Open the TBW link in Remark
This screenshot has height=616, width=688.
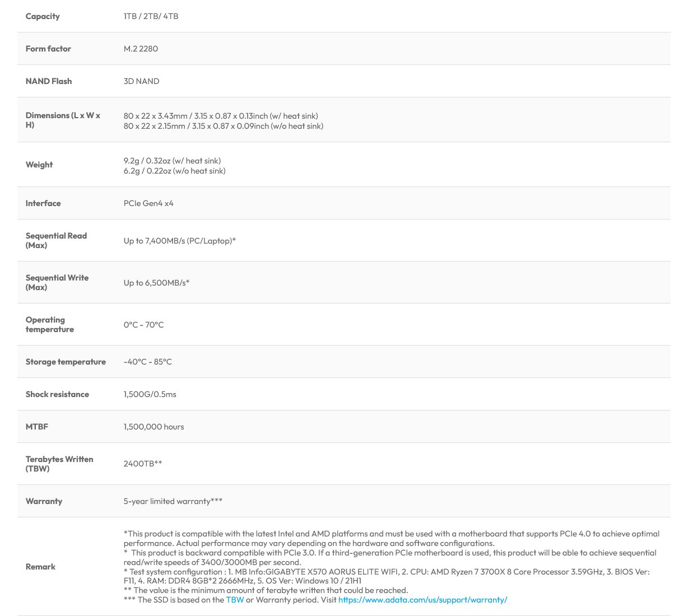pos(235,600)
